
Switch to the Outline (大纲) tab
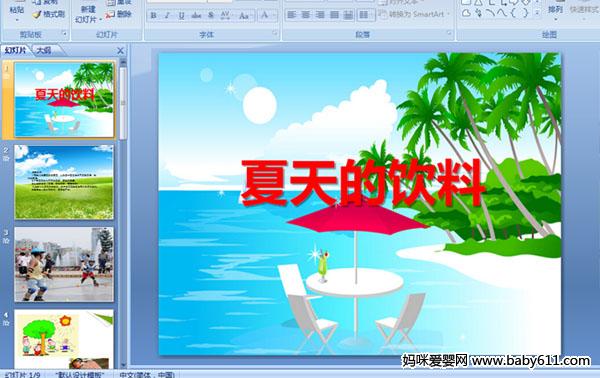(44, 50)
